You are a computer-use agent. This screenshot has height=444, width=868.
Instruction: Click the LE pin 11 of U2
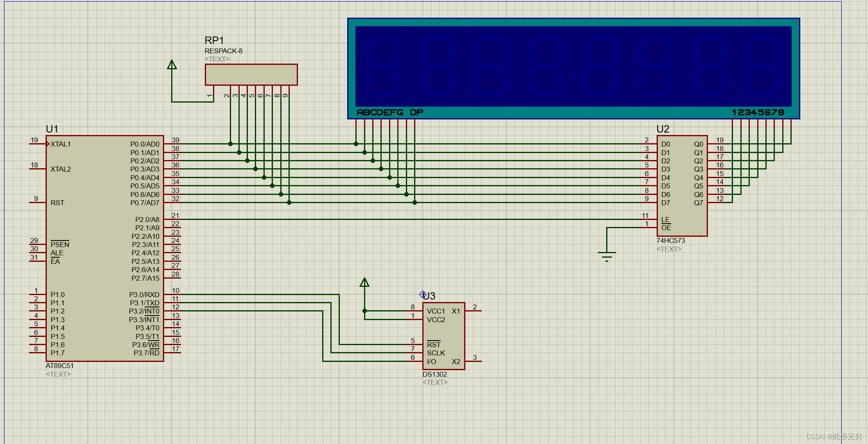(x=648, y=219)
